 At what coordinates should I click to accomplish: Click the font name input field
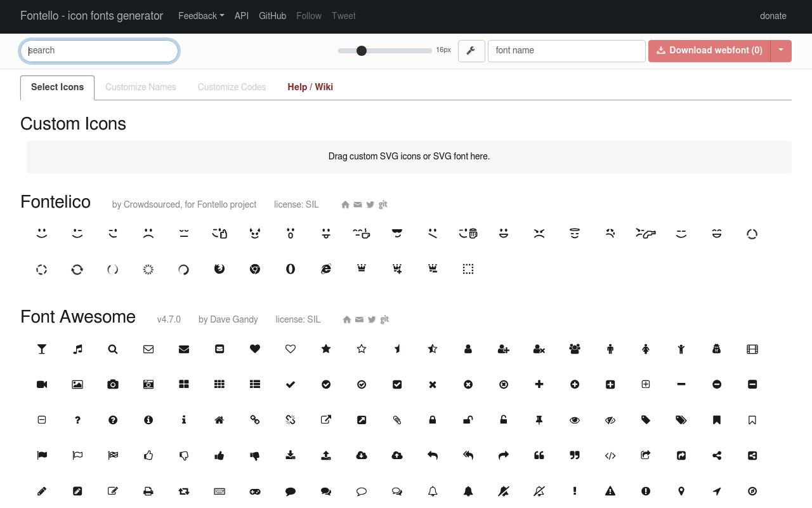(566, 50)
